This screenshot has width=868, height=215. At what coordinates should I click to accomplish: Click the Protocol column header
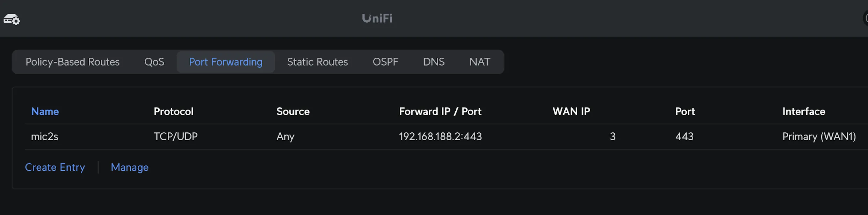click(173, 111)
